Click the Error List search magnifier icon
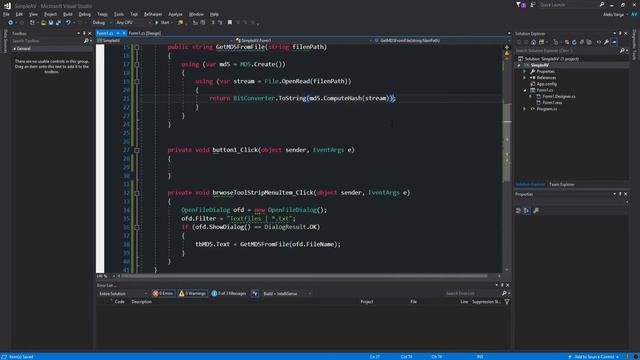Viewport: 640px width, 360px height. (504, 293)
